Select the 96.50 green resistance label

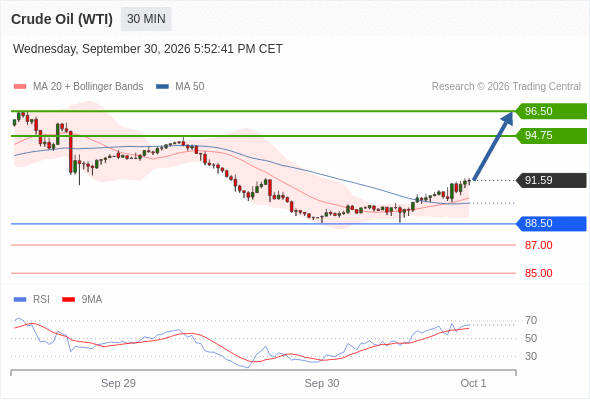point(551,111)
